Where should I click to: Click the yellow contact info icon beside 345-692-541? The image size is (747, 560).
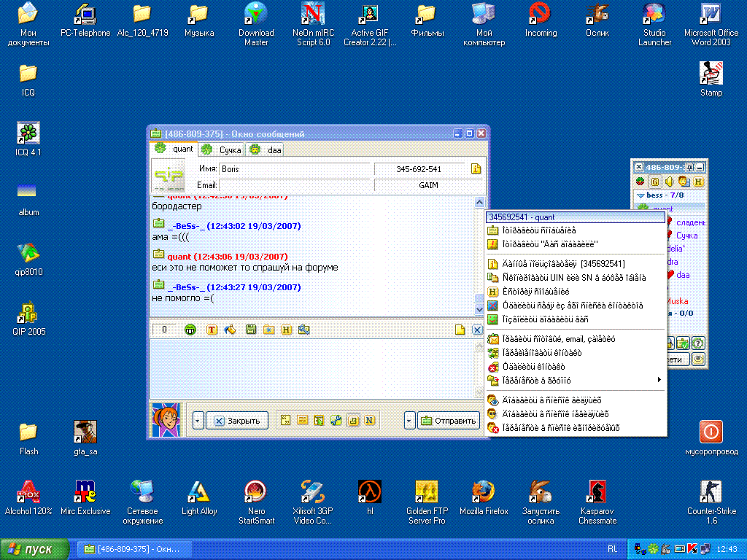(x=476, y=169)
